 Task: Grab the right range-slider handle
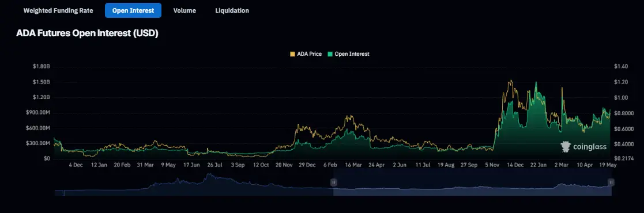(611, 182)
